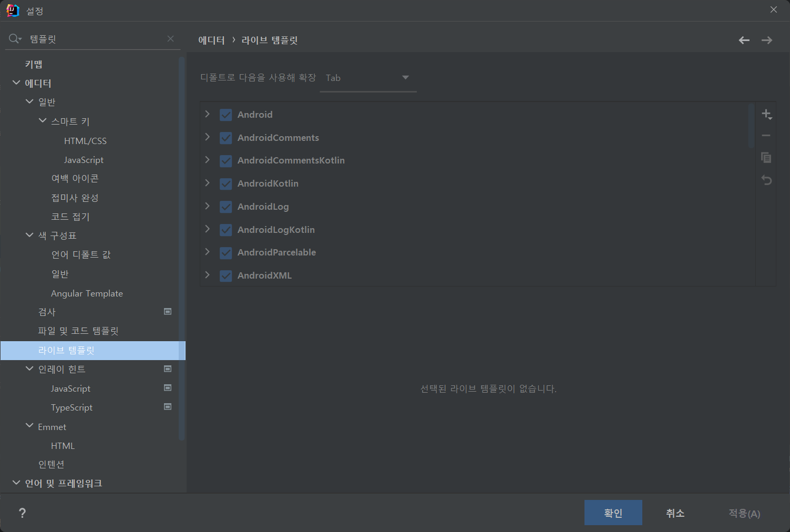Expand the AndroidCommentsKotlin group

tap(207, 160)
